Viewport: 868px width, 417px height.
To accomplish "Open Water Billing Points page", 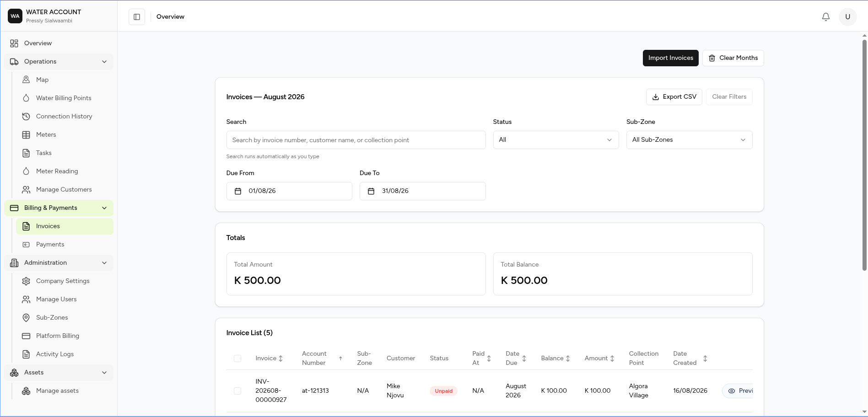I will pos(65,98).
